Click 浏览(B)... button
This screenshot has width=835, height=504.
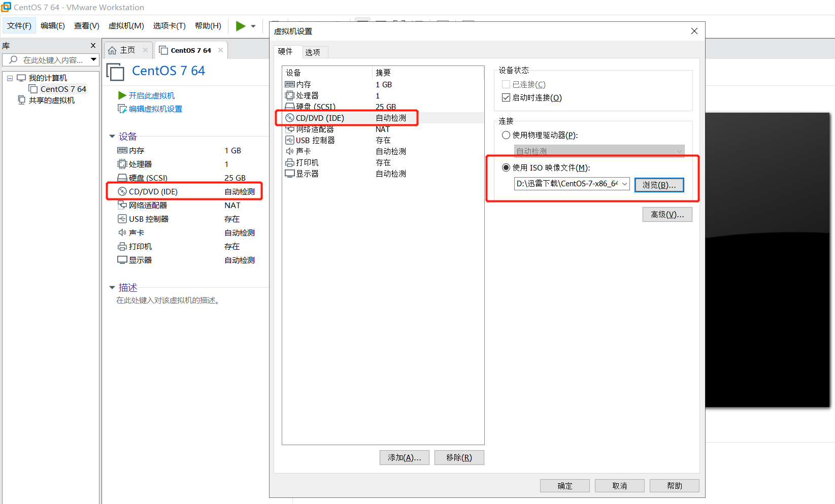coord(659,185)
